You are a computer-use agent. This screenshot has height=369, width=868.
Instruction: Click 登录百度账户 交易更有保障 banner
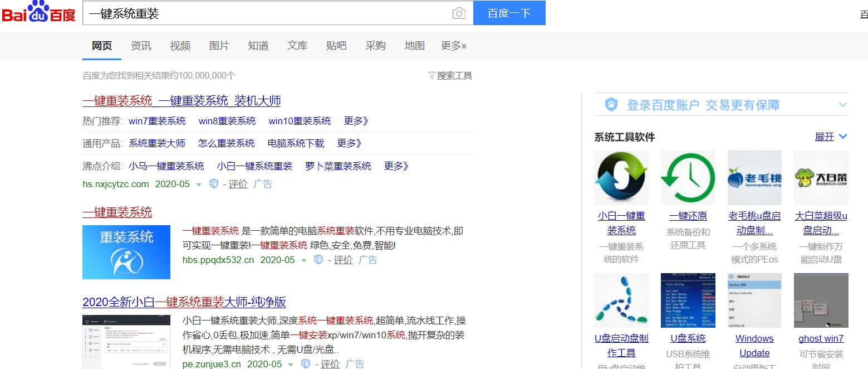(721, 105)
